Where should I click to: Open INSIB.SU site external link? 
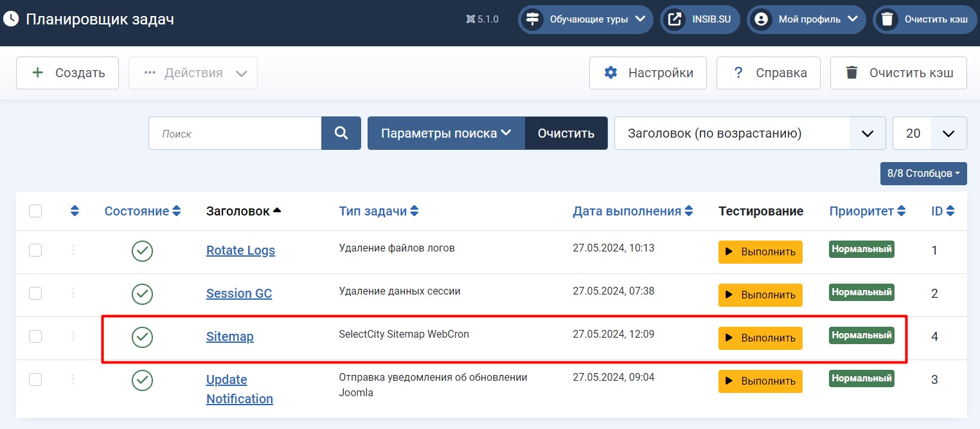tap(700, 19)
